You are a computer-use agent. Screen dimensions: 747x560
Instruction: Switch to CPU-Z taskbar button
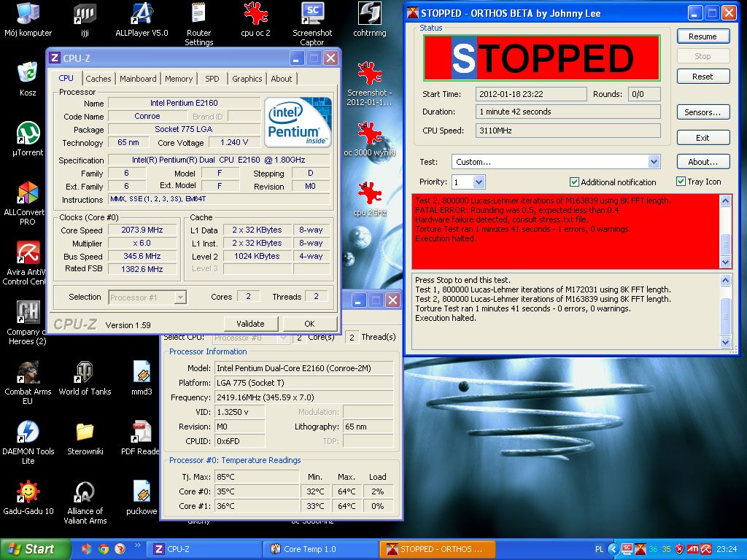205,549
